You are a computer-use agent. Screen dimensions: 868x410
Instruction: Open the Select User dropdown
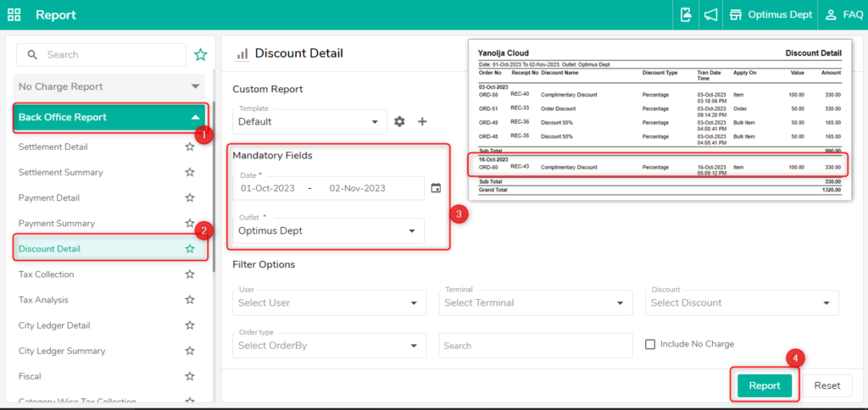pos(330,302)
